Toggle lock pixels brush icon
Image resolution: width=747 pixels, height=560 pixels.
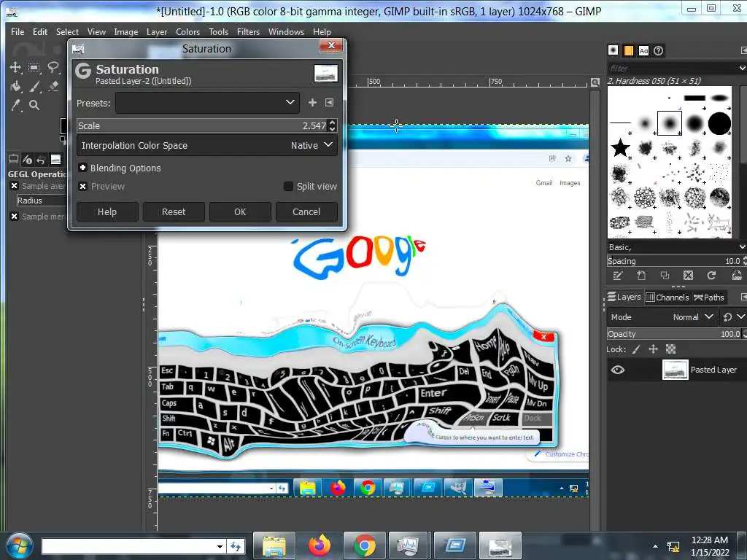pyautogui.click(x=636, y=349)
